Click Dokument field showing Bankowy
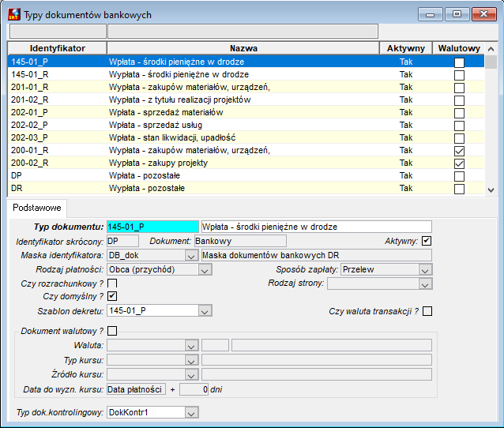 [240, 241]
